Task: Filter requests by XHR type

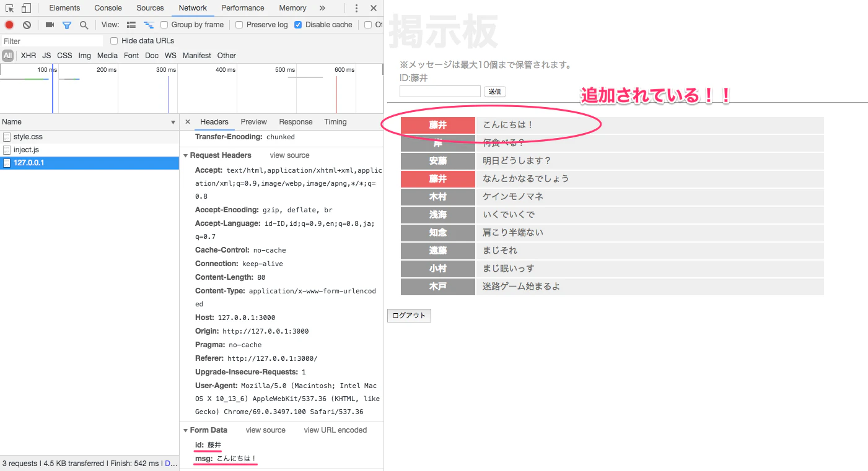Action: (28, 56)
